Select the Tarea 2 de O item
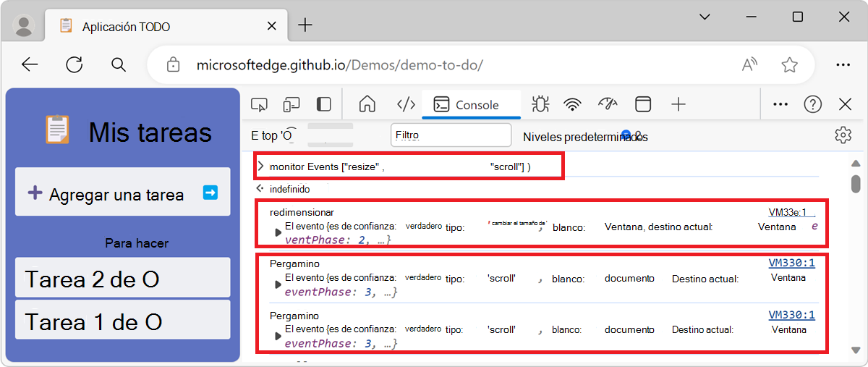Viewport: 868px width, 367px height. [x=123, y=278]
